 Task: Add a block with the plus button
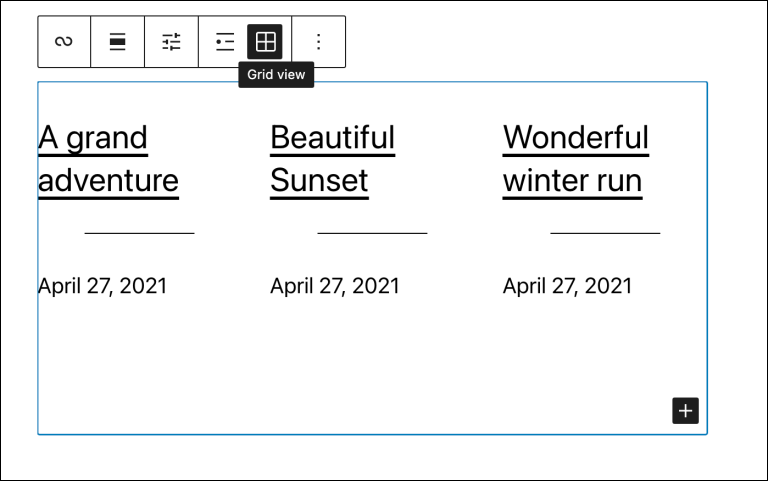685,410
